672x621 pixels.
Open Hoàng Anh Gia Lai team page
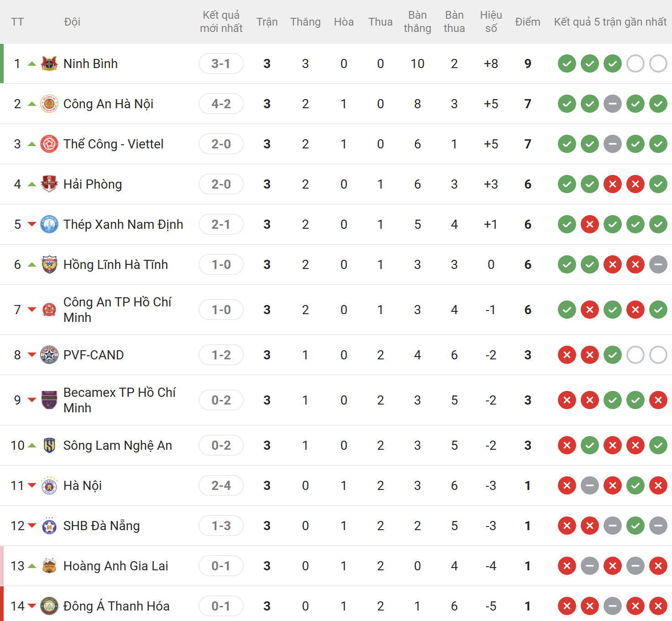115,566
